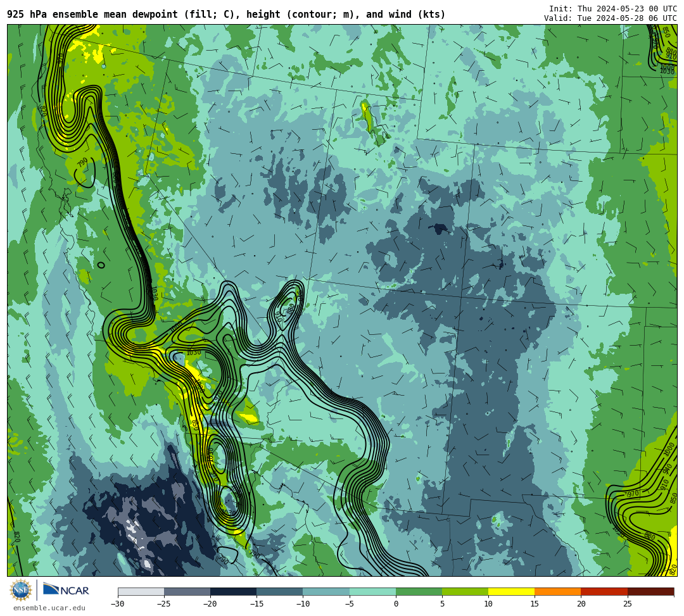The height and width of the screenshot is (616, 684).
Task: Click the -15 to -10 dark teal legend swatch
Action: pos(280,591)
